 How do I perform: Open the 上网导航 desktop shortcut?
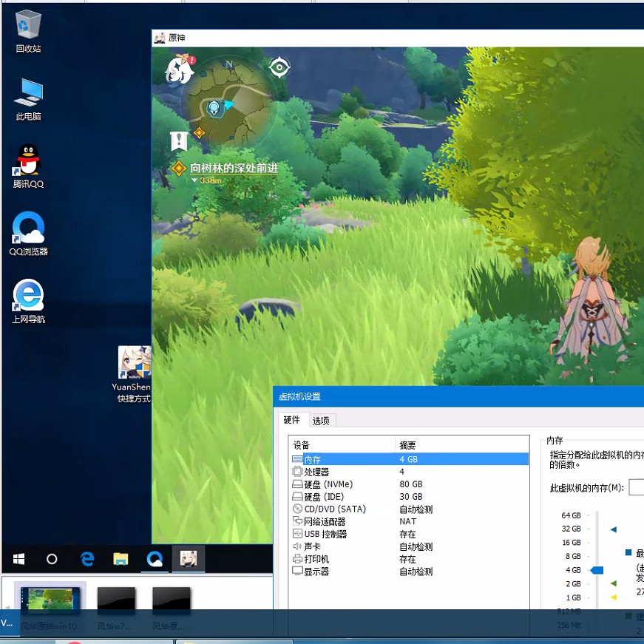click(28, 301)
